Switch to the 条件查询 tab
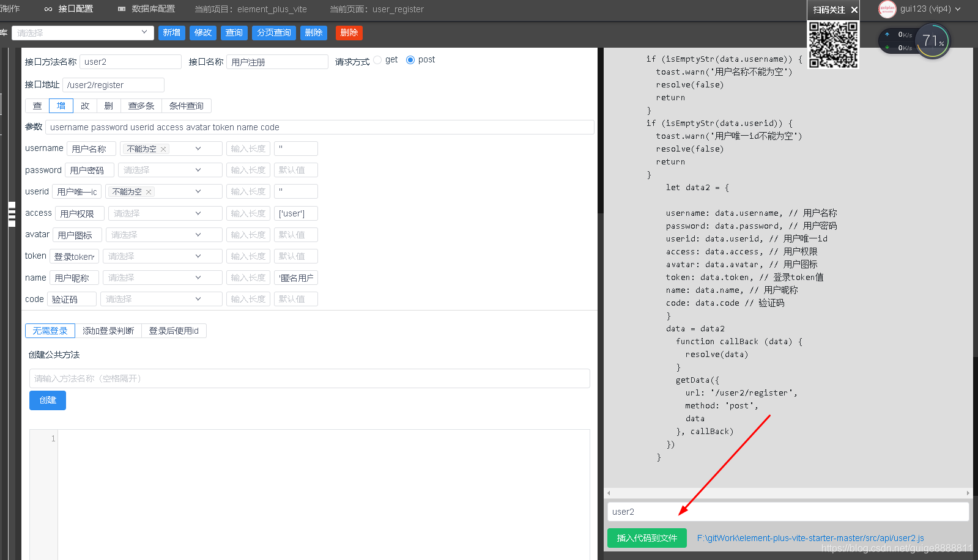Viewport: 978px width, 560px height. pyautogui.click(x=187, y=106)
